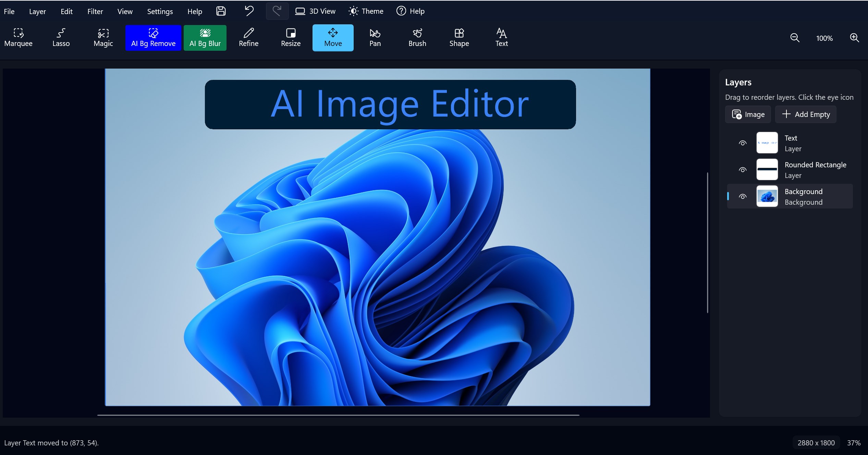Run AI Bg Remove
868x455 pixels.
153,38
